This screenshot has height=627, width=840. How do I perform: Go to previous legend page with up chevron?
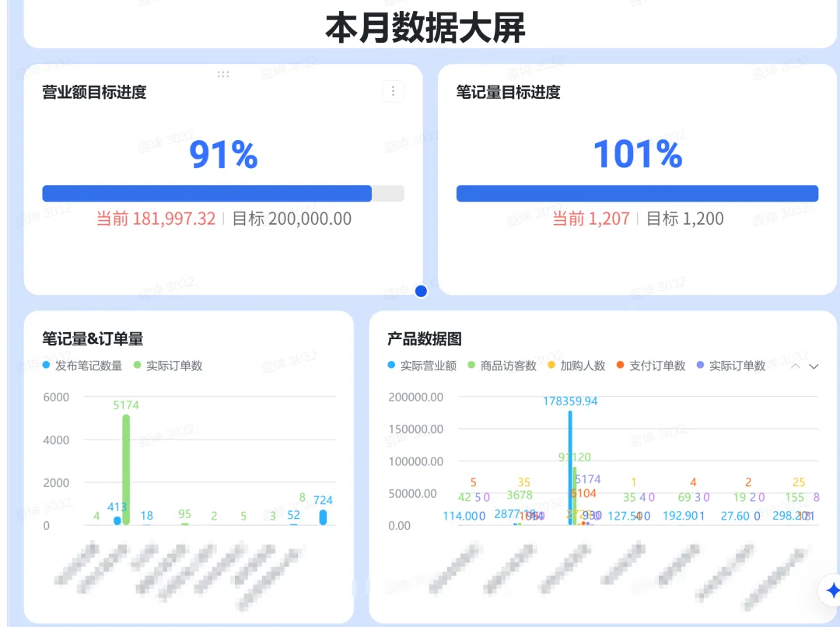click(x=796, y=366)
